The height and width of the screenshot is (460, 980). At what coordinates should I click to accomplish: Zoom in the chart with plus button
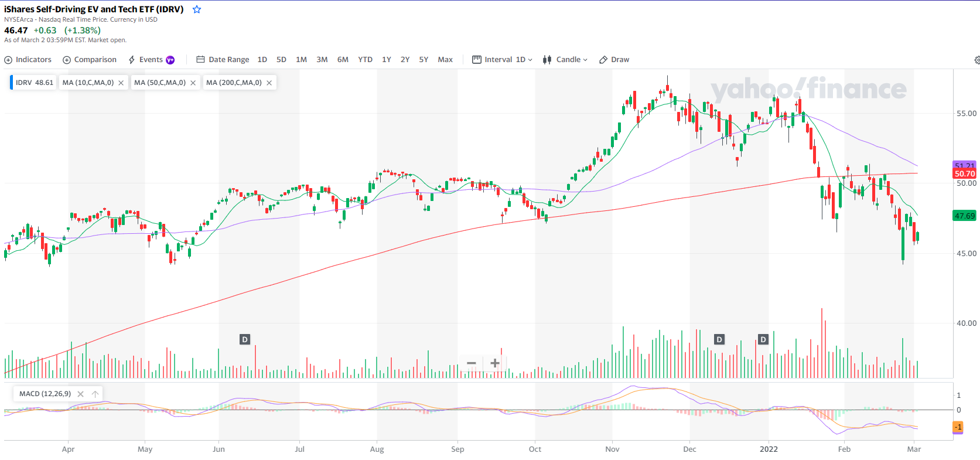[x=495, y=363]
